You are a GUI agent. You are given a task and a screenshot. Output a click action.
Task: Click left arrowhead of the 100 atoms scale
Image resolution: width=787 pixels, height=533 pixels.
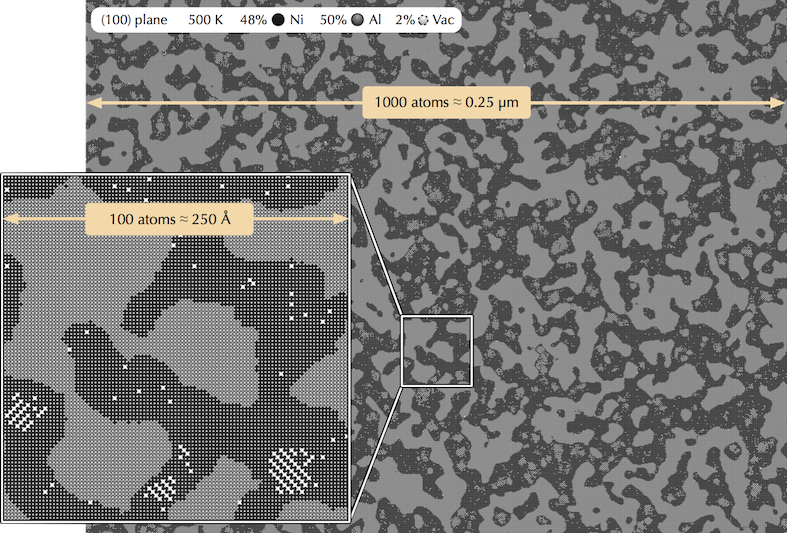point(10,218)
